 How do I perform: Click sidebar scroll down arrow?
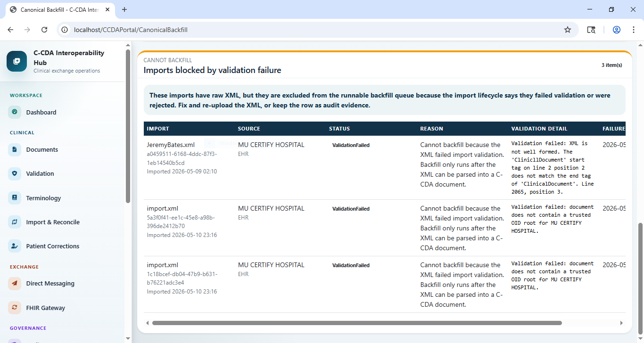128,338
